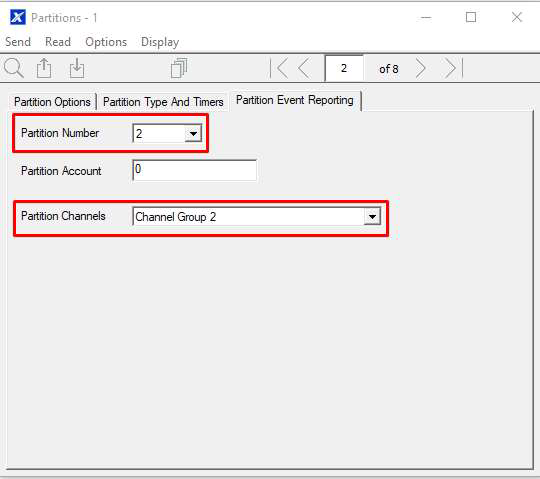Switch to the Partition Options tab
The height and width of the screenshot is (479, 540).
(x=52, y=102)
